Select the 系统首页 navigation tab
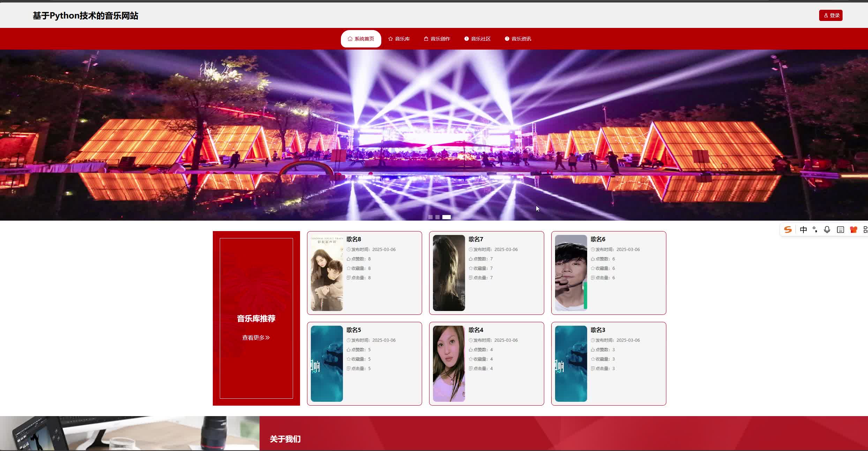868x451 pixels. pos(361,39)
